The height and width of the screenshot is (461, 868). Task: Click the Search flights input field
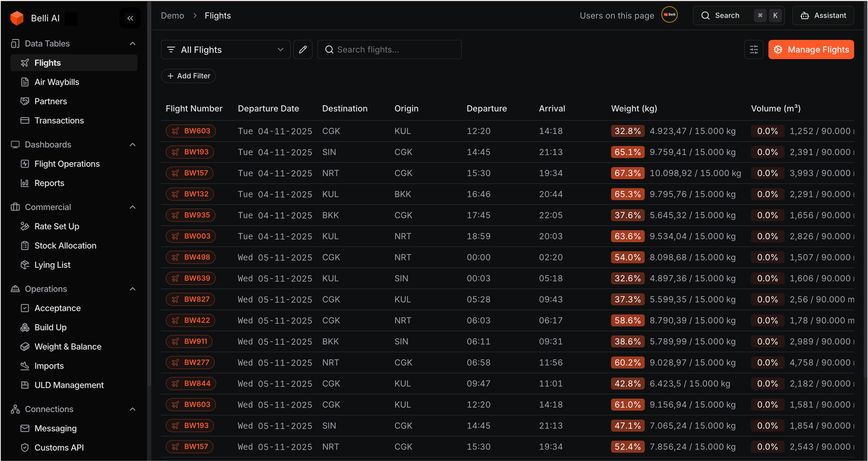tap(389, 49)
